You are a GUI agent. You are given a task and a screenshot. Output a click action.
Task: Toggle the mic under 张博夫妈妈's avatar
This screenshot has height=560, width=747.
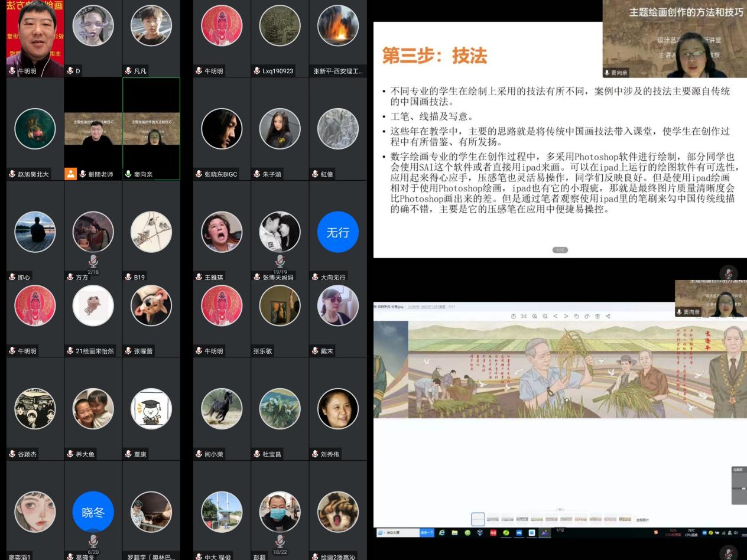click(x=280, y=261)
